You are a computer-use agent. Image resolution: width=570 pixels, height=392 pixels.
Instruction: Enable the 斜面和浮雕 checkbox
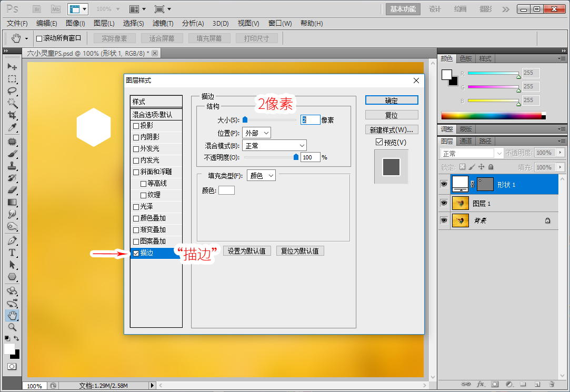[x=136, y=172]
